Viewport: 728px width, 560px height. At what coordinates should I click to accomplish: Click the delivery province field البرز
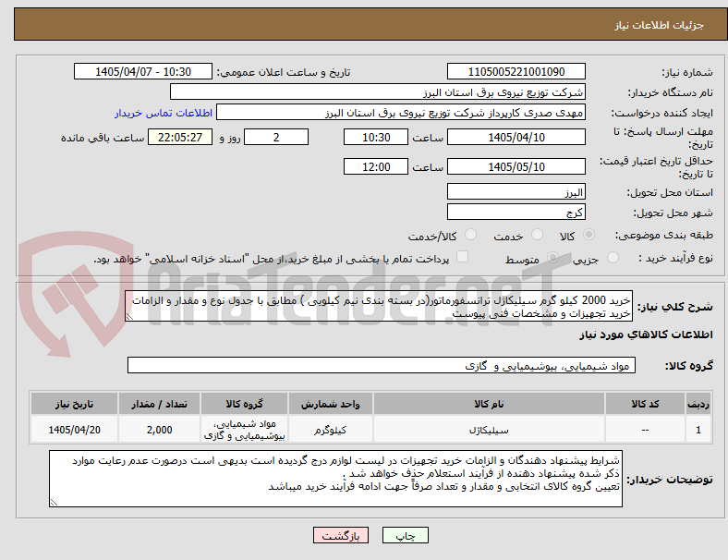516,192
